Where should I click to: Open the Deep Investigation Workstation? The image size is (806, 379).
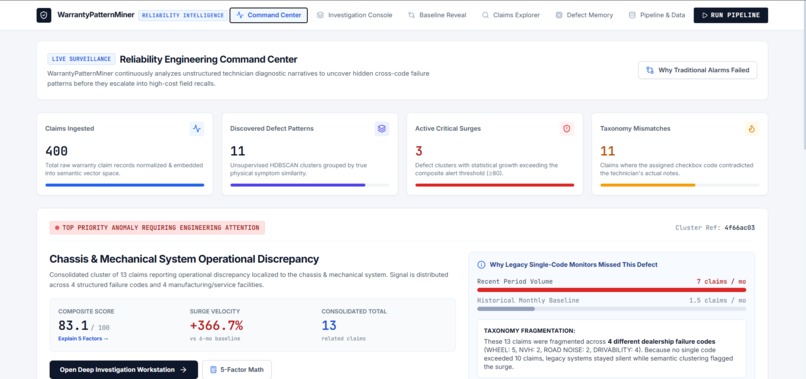pyautogui.click(x=123, y=369)
